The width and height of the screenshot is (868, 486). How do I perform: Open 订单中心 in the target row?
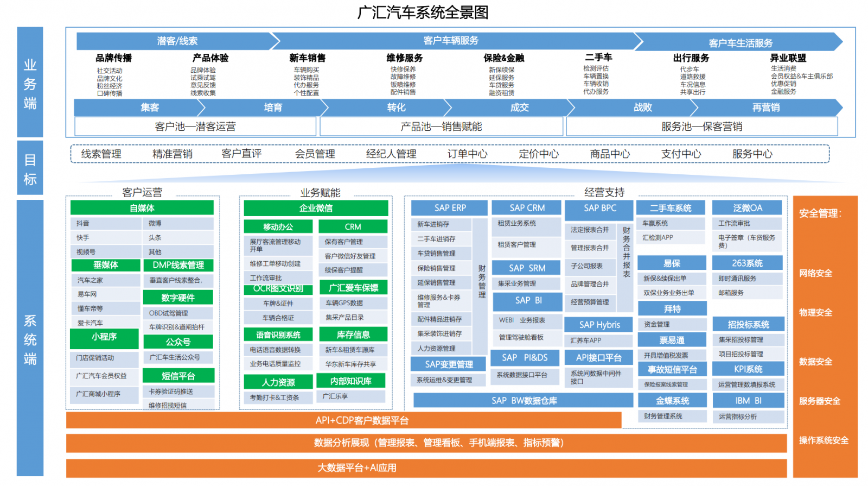click(x=467, y=154)
